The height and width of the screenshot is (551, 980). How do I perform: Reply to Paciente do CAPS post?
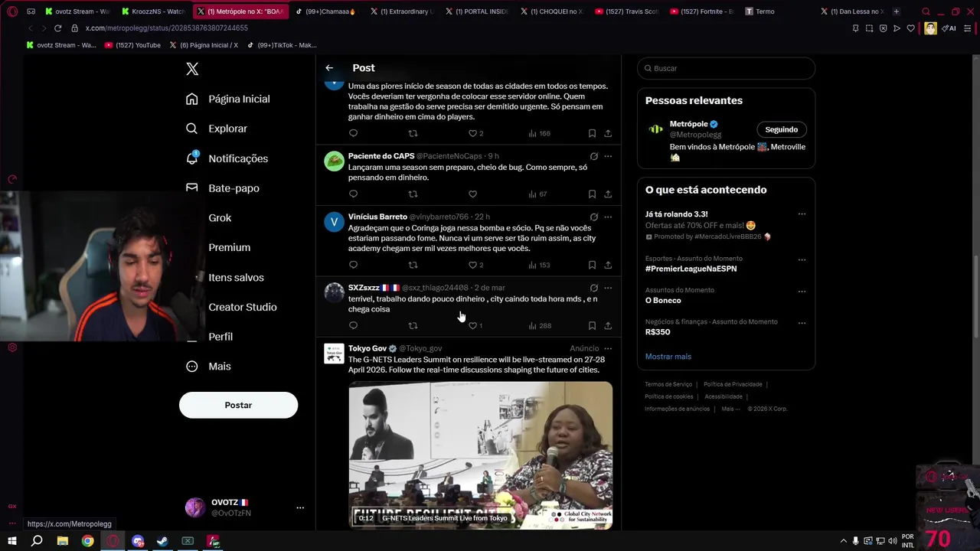353,194
